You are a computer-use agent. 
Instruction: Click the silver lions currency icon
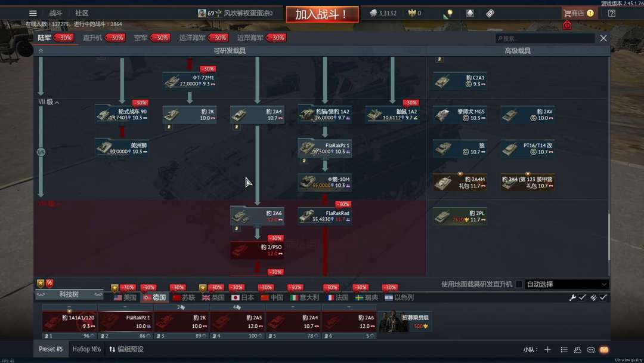pyautogui.click(x=373, y=13)
